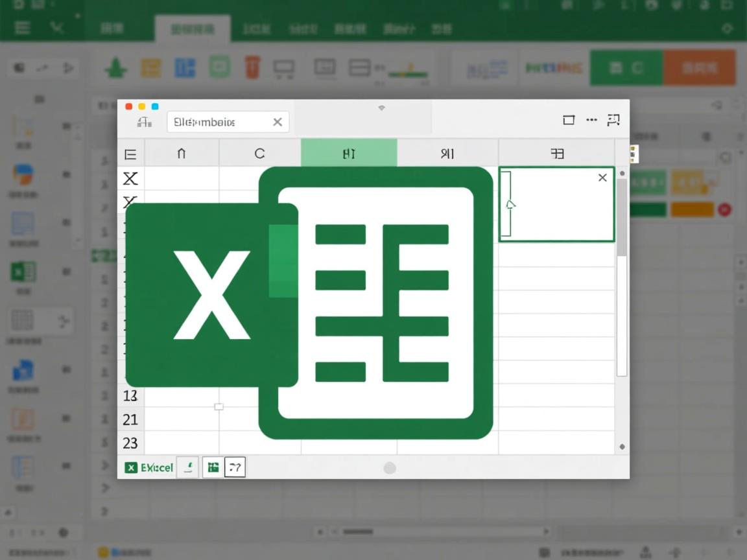The width and height of the screenshot is (747, 560).
Task: Click the pin icon next to Excel label
Action: (187, 467)
